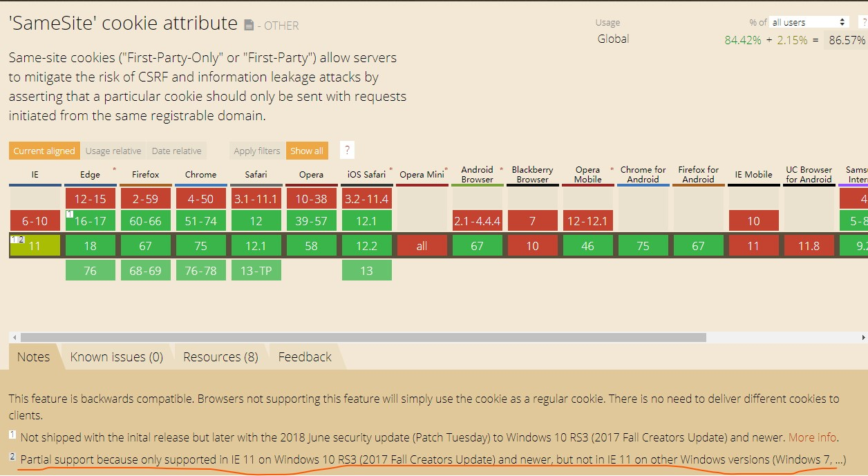
Task: Select the Edge 12-15 cell
Action: pos(90,199)
